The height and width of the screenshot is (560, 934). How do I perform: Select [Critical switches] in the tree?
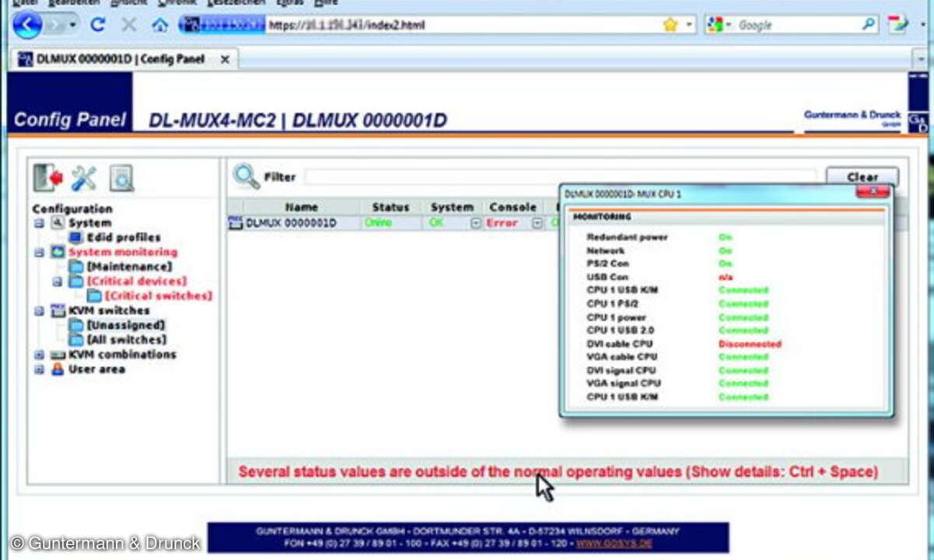click(159, 296)
